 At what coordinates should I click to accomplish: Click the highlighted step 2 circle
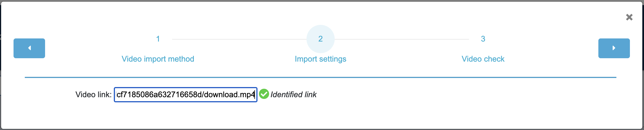click(x=321, y=39)
